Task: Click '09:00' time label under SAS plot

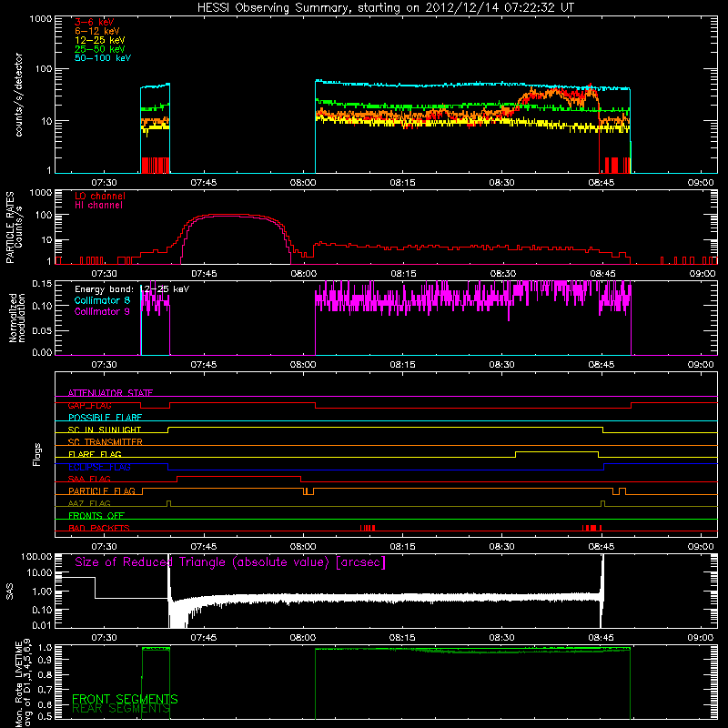Action: 700,638
